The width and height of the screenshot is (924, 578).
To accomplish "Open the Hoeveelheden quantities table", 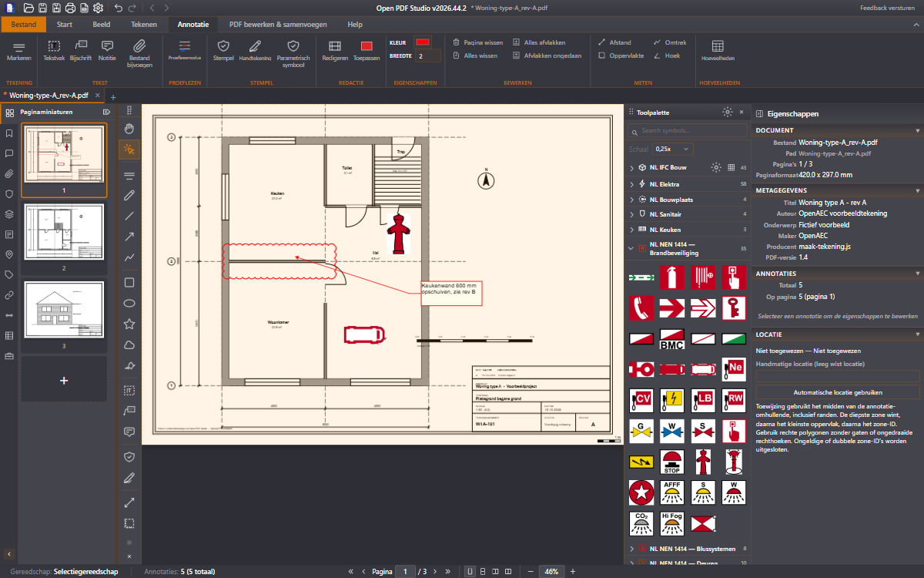I will (718, 52).
